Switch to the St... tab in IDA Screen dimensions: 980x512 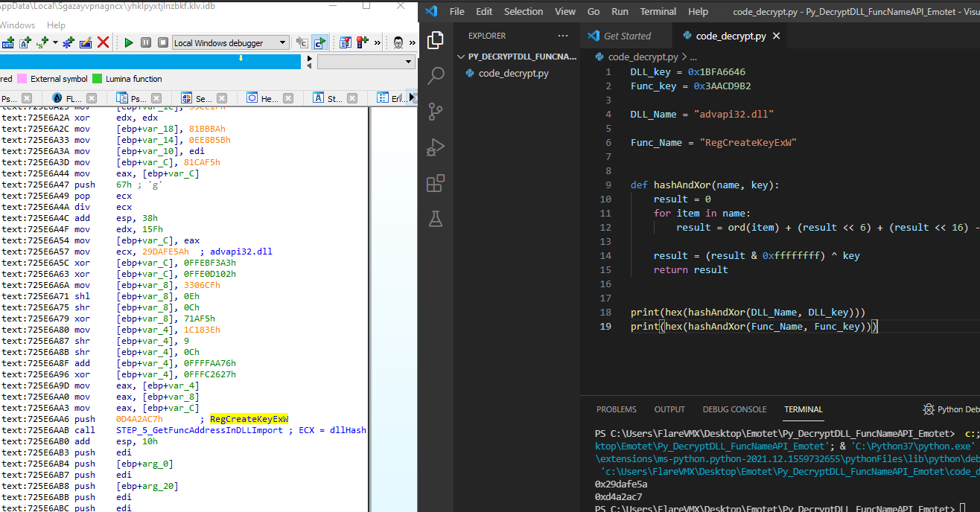click(x=335, y=98)
